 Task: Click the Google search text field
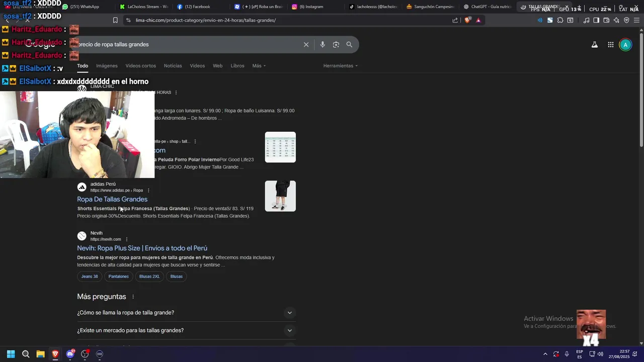pyautogui.click(x=189, y=44)
